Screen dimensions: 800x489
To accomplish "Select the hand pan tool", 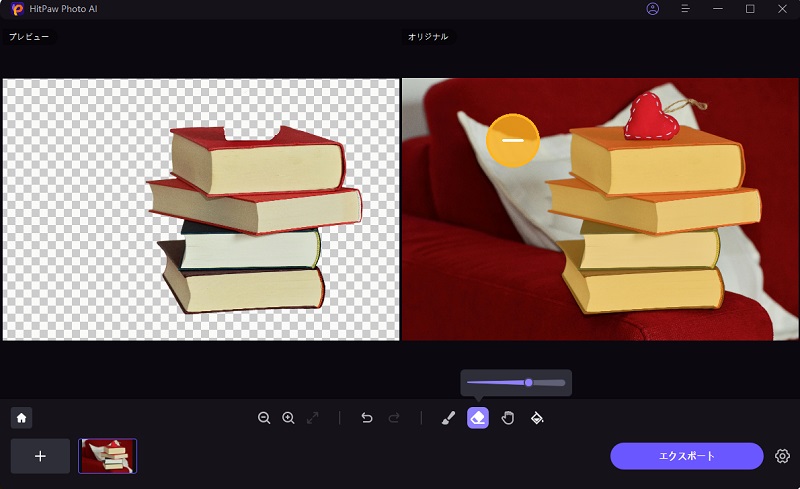I will (x=507, y=418).
